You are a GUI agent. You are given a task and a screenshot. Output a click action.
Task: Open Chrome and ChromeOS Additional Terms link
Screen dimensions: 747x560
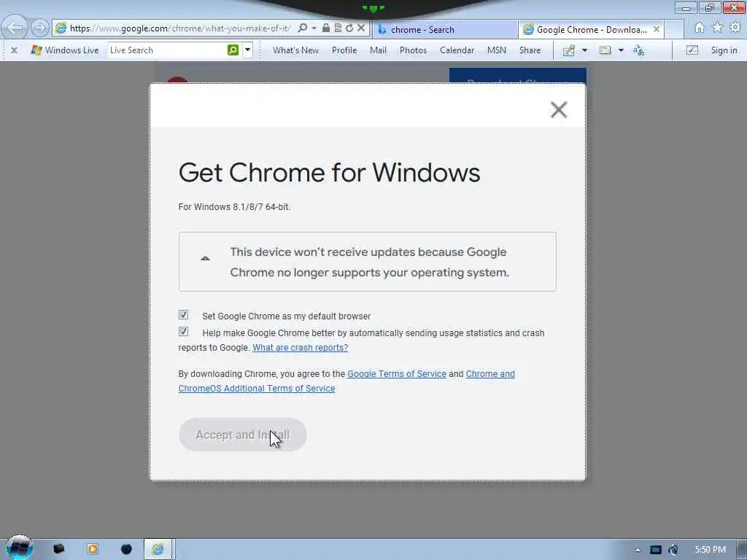(x=347, y=381)
